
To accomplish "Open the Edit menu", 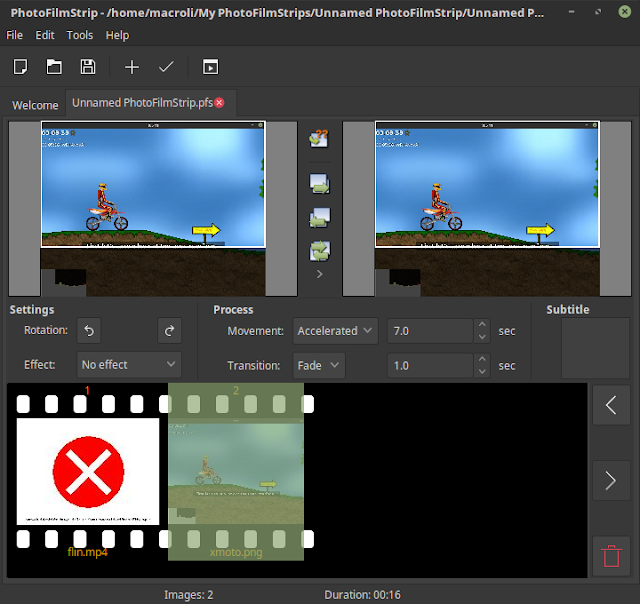I will click(45, 35).
